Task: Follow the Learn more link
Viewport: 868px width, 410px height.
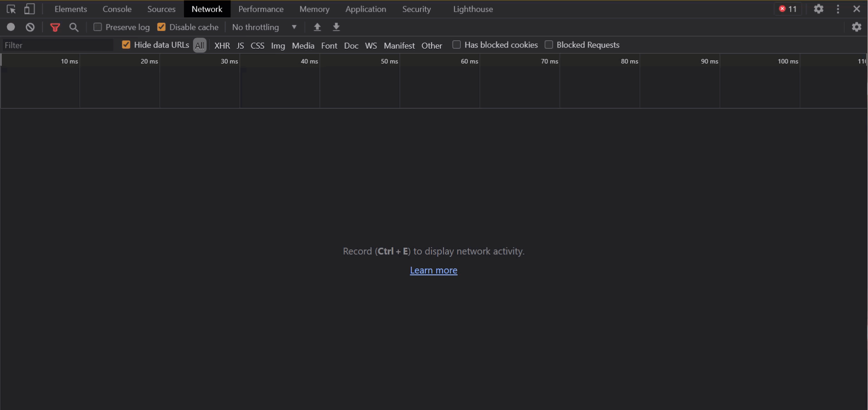Action: click(x=434, y=270)
